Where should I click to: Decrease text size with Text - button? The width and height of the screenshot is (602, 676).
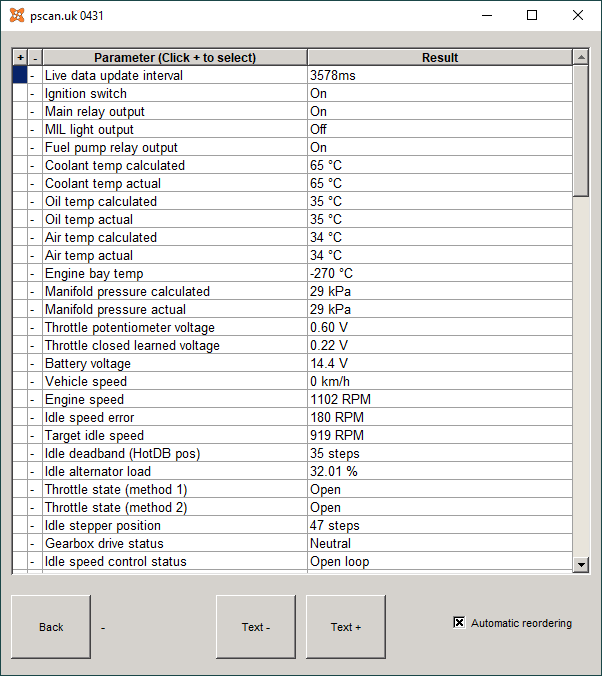tap(256, 627)
